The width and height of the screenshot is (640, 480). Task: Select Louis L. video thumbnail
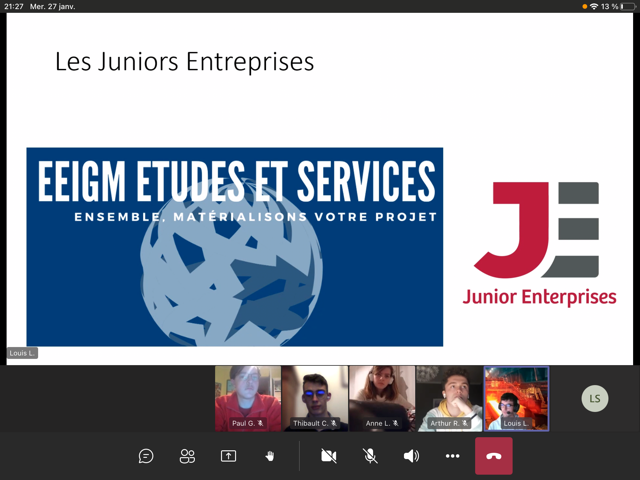[x=516, y=398]
